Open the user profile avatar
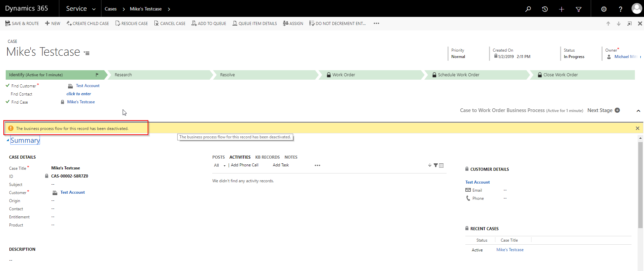 [637, 8]
